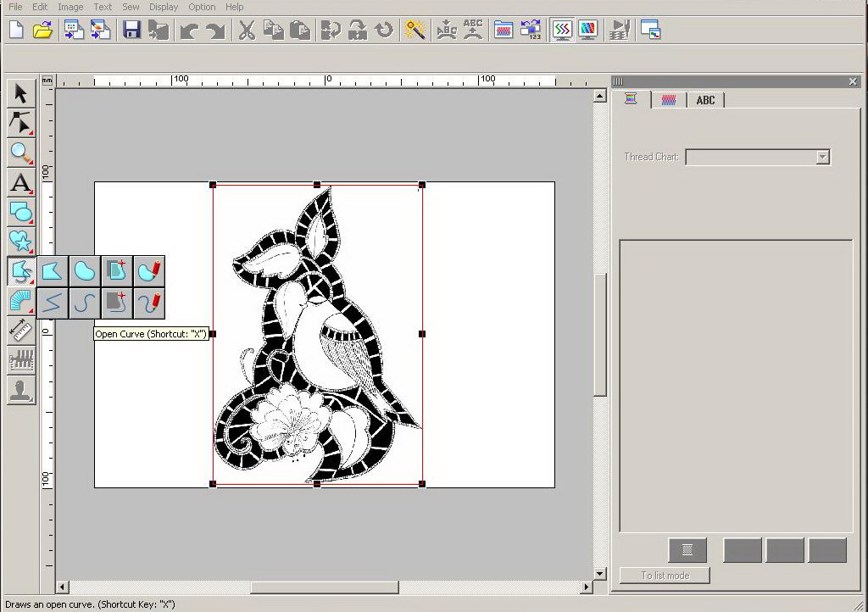The image size is (868, 612).
Task: Select the Measure ruler tool
Action: pos(20,331)
